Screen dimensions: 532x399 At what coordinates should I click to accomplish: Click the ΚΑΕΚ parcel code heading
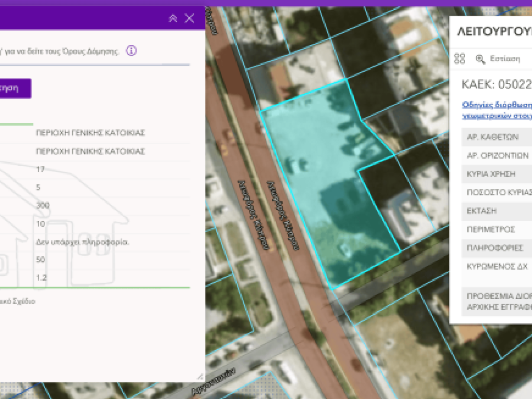coord(497,84)
